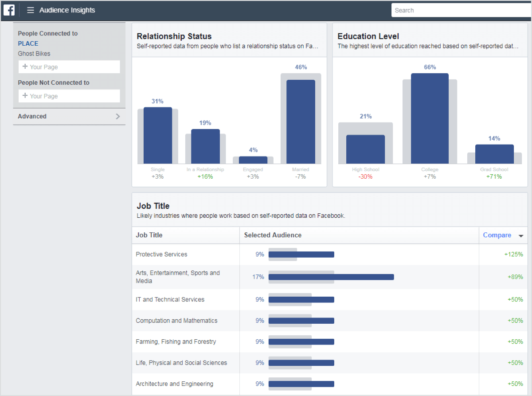Click the College education level bar

pyautogui.click(x=430, y=118)
